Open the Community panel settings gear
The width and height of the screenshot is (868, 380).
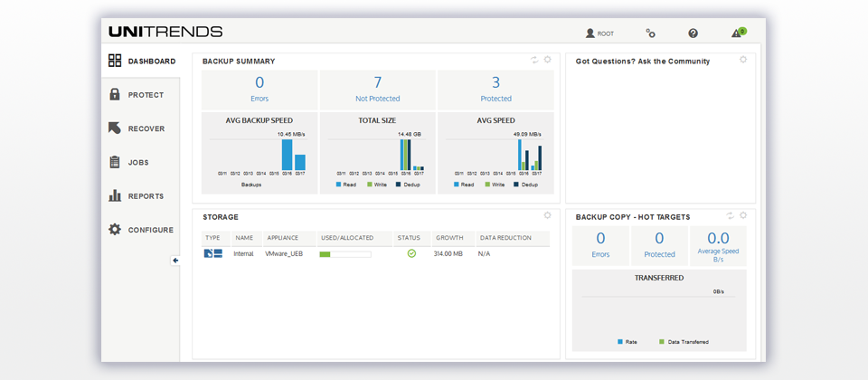point(743,60)
